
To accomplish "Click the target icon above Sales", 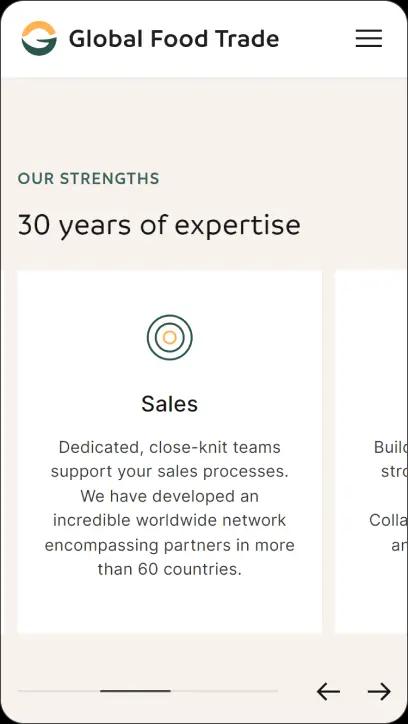I will [170, 338].
